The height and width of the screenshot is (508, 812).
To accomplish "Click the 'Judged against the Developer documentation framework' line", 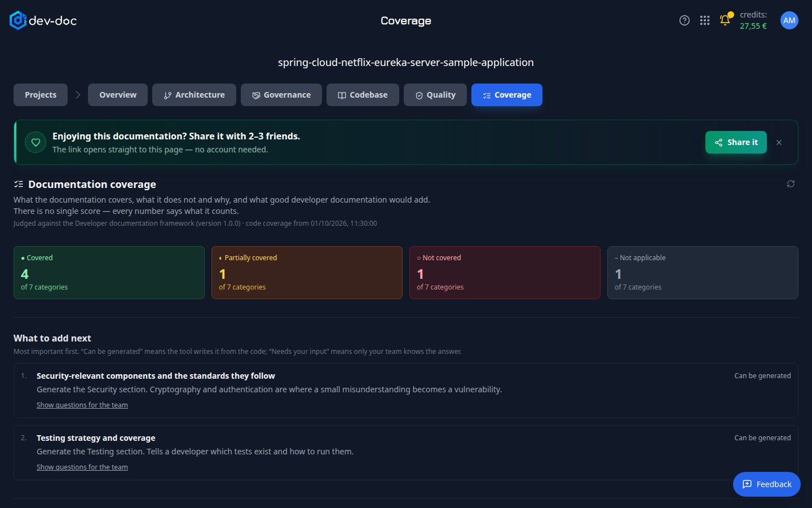I will (x=195, y=224).
